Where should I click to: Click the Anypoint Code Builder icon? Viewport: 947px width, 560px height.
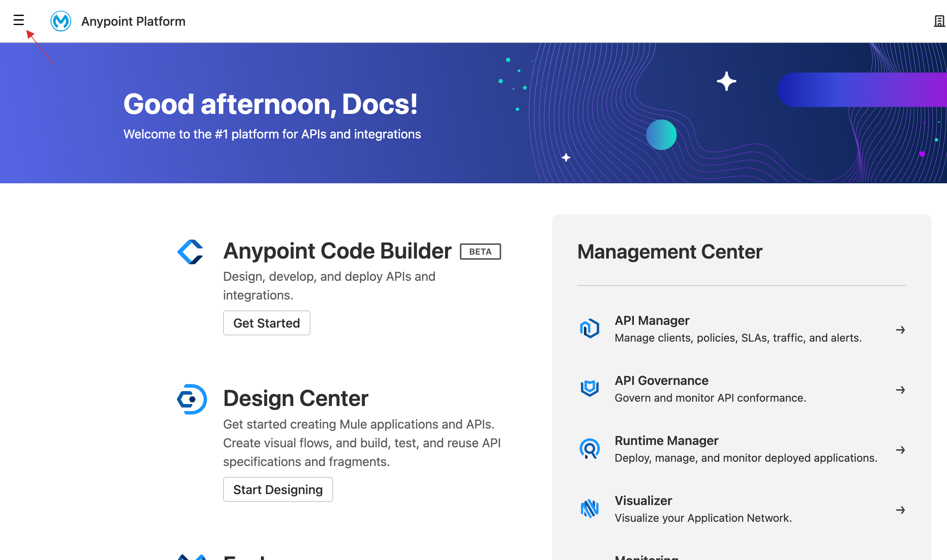point(190,252)
